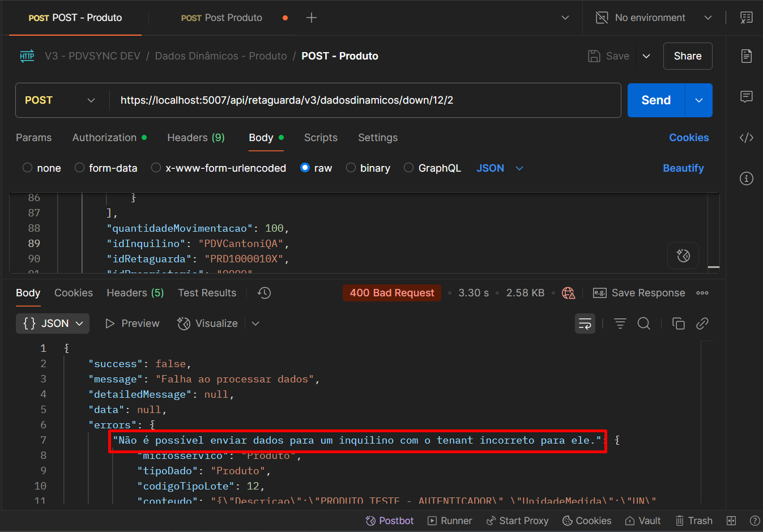This screenshot has height=532, width=763.
Task: Click the filter response icon
Action: tap(620, 324)
